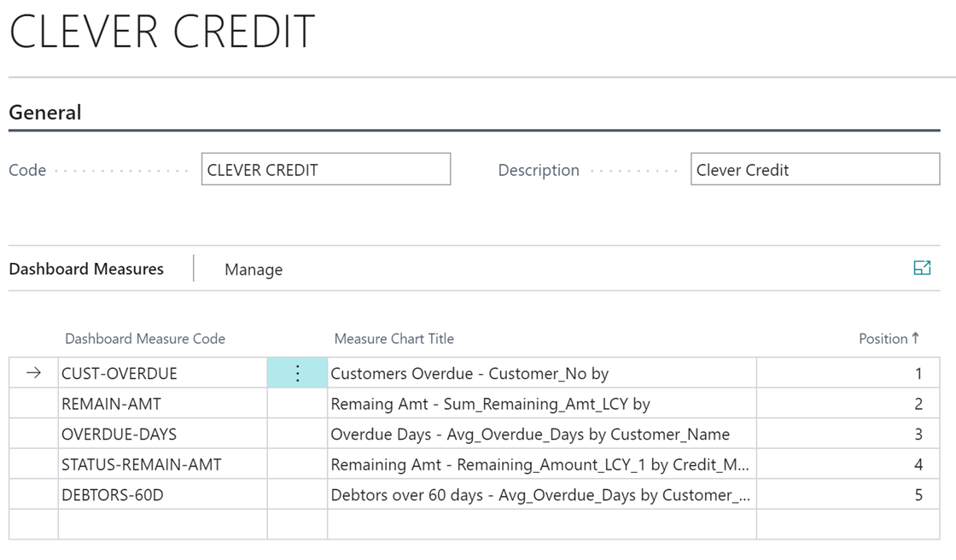Toggle Position column sort arrow
This screenshot has width=956, height=560.
click(915, 338)
